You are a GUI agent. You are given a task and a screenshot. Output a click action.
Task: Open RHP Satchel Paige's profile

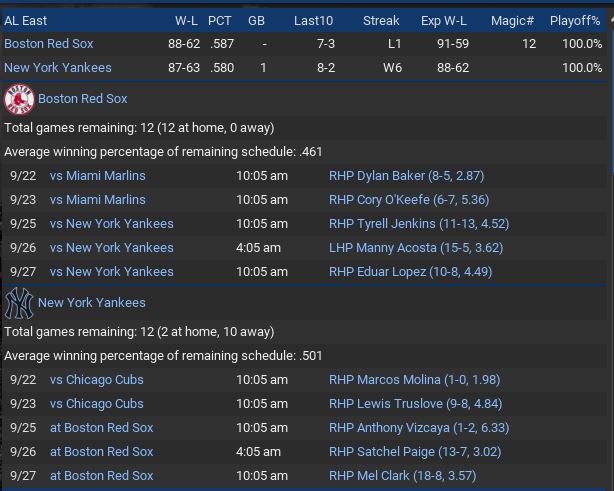[x=415, y=452]
